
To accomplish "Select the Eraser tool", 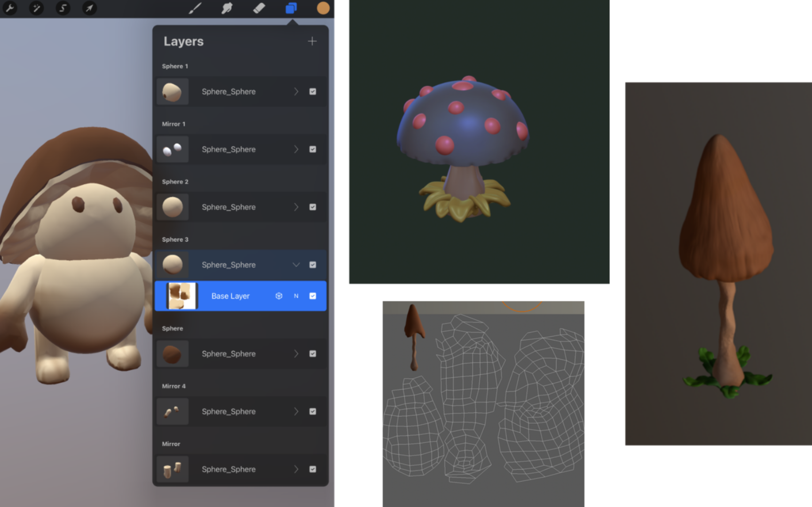I will tap(259, 8).
